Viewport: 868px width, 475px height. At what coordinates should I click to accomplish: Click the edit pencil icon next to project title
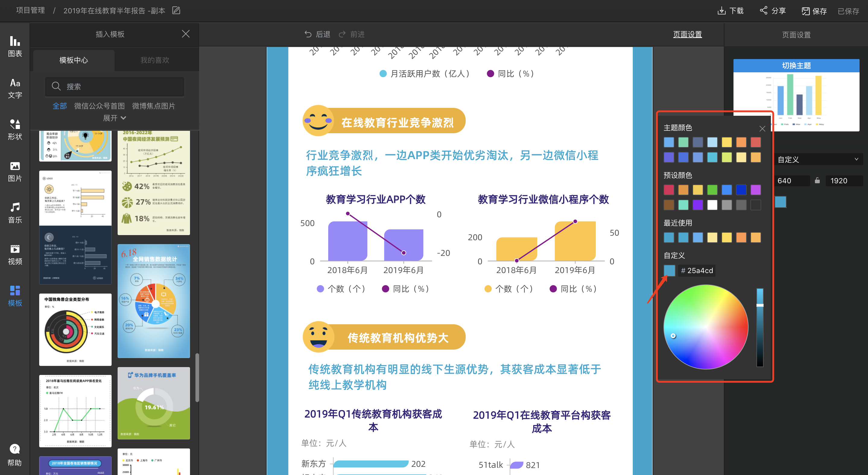pos(176,11)
